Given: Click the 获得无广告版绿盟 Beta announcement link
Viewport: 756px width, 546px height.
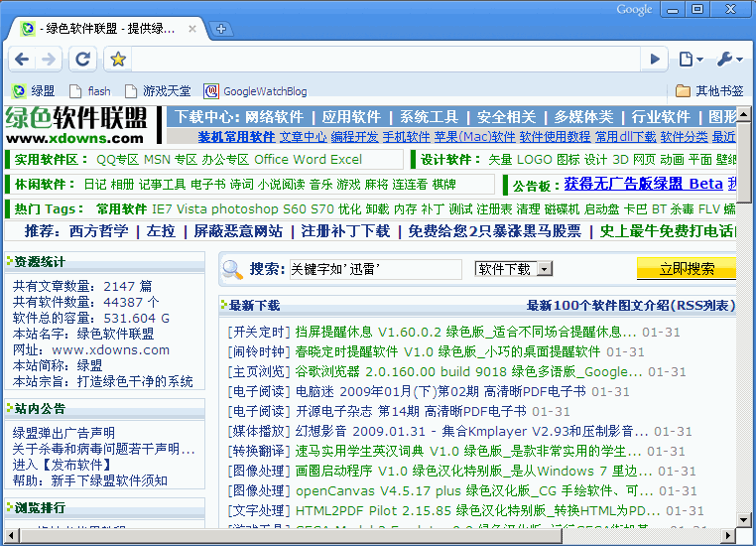Looking at the screenshot, I should click(643, 184).
